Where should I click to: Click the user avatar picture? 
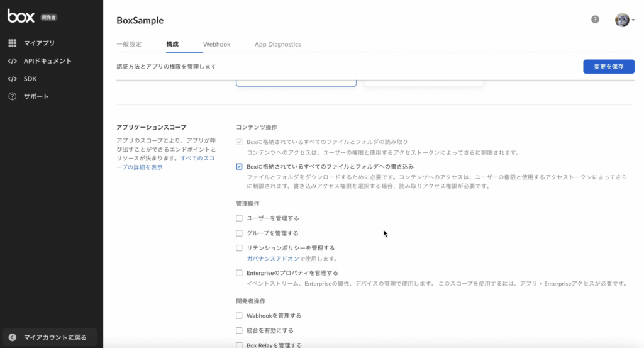[x=622, y=20]
